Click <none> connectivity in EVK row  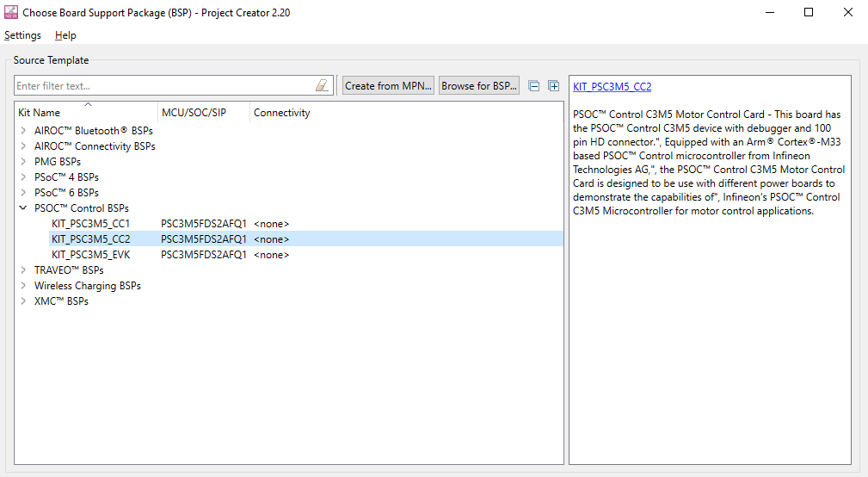point(271,255)
